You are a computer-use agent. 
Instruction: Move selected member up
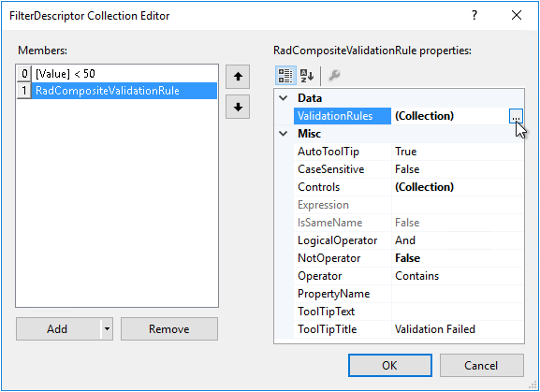[x=238, y=77]
